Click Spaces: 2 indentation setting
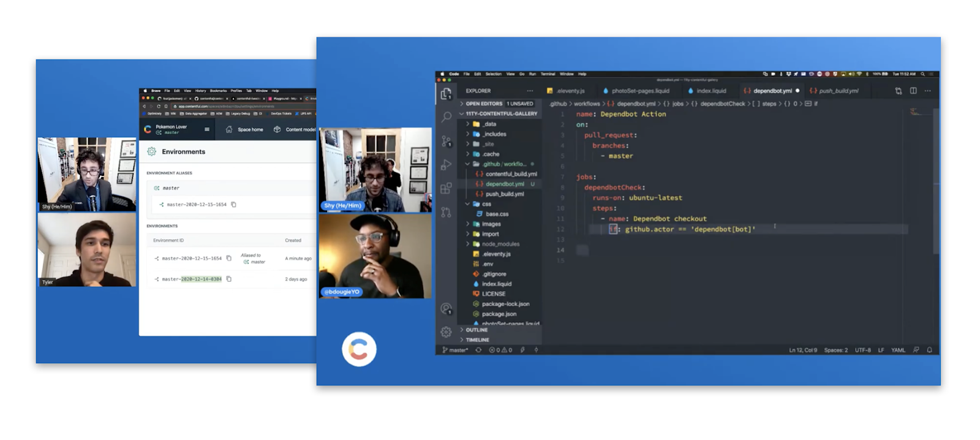The height and width of the screenshot is (440, 980). pyautogui.click(x=836, y=350)
